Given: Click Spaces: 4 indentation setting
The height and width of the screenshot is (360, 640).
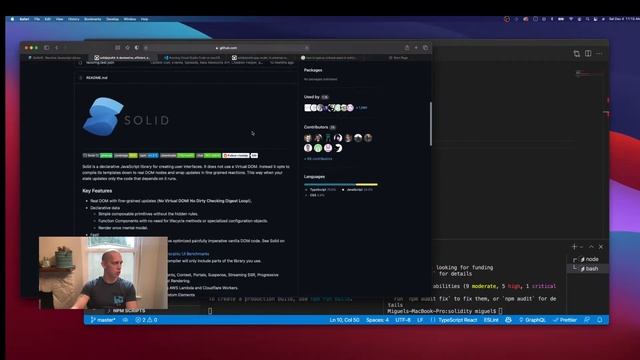Looking at the screenshot, I should coord(378,320).
